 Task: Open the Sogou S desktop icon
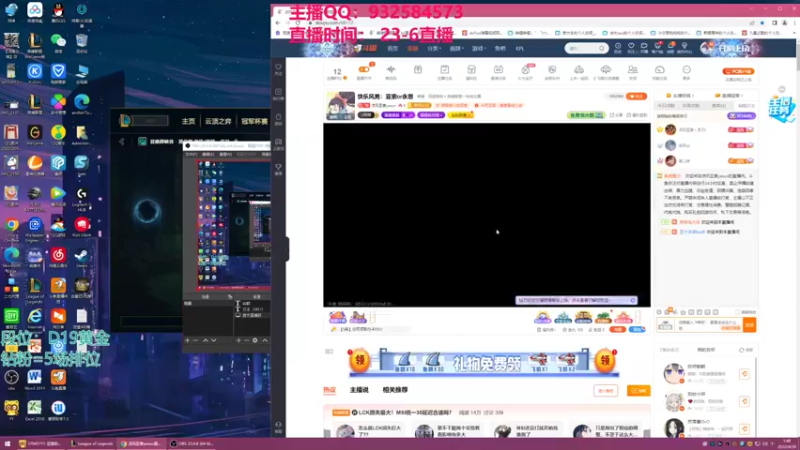pyautogui.click(x=82, y=163)
